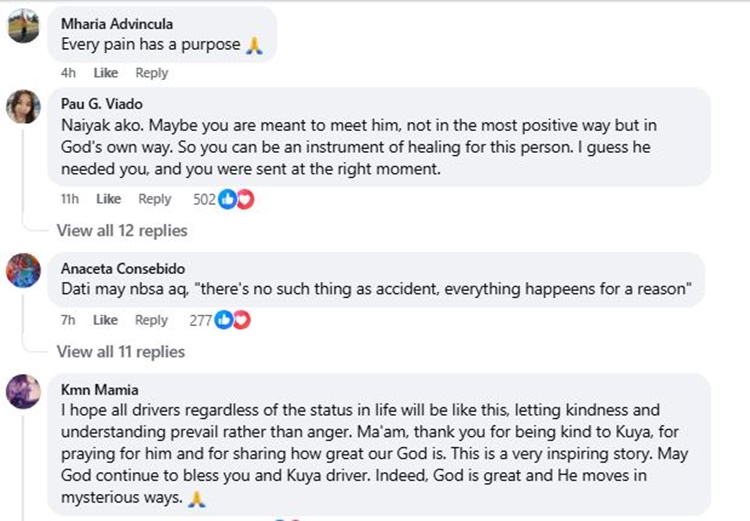Viewport: 750px width, 521px height.
Task: Reply to Pau G. Viado's comment
Action: point(155,199)
